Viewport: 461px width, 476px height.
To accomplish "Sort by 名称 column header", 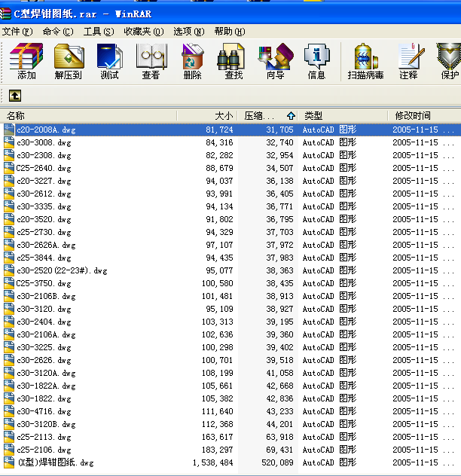I will point(88,116).
